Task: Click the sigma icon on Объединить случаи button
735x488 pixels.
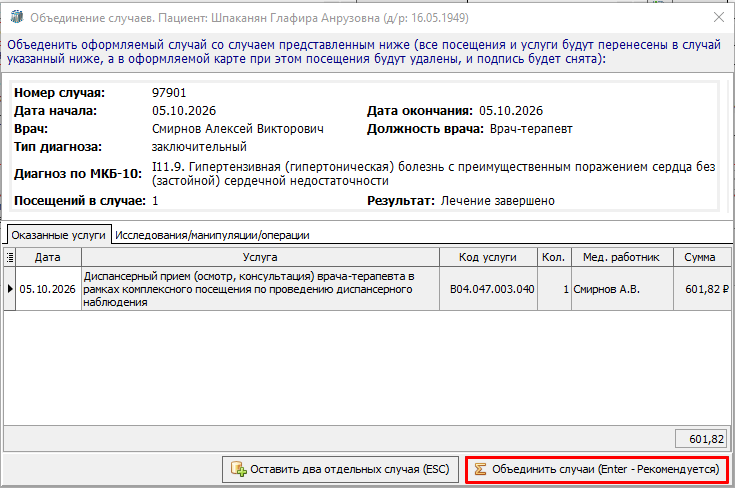Action: [480, 469]
